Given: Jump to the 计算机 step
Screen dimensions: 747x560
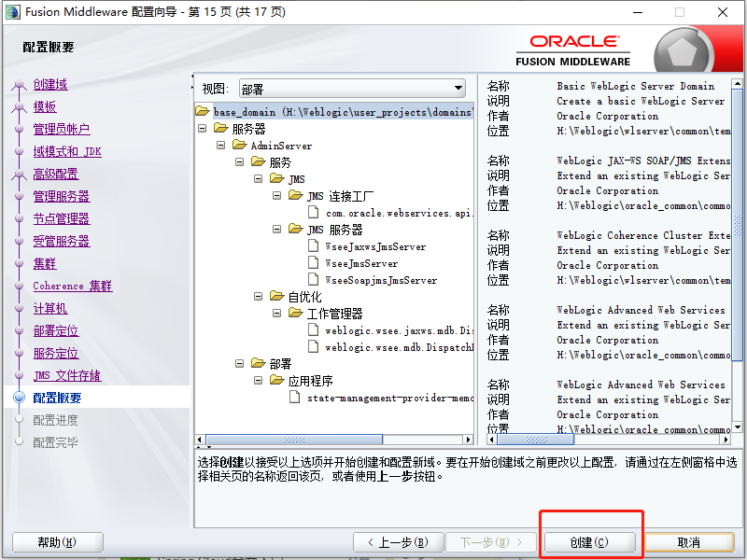Looking at the screenshot, I should tap(50, 308).
